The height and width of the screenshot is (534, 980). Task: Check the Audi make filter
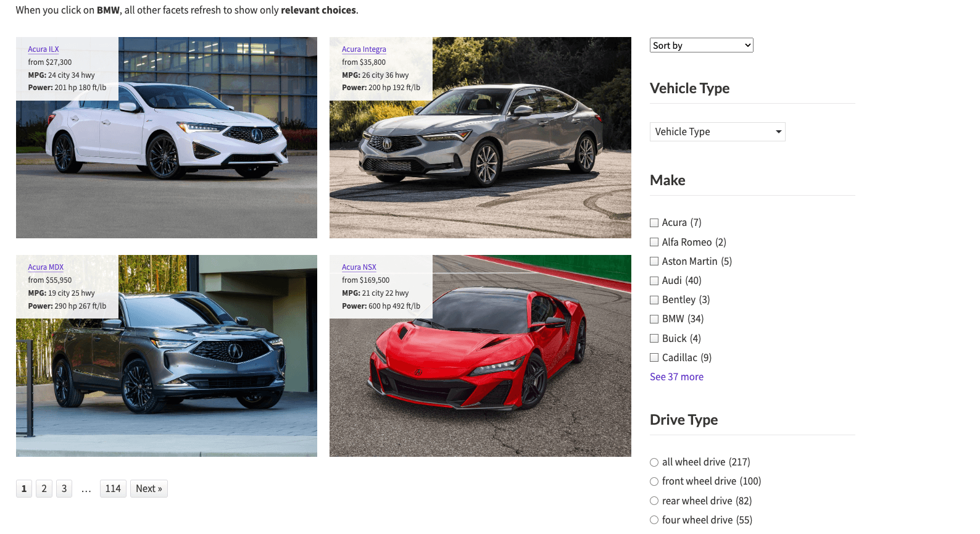pyautogui.click(x=654, y=280)
